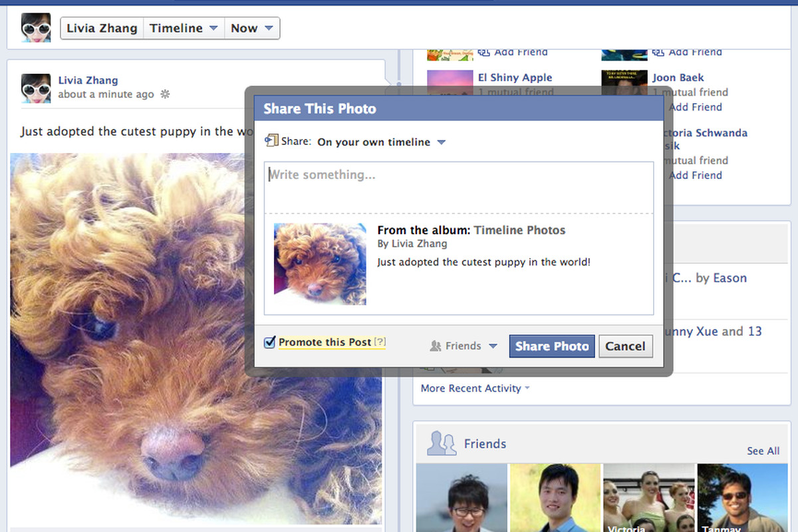Open the large puppy photo in the post
Screen dimensions: 798x532
pyautogui.click(x=196, y=339)
